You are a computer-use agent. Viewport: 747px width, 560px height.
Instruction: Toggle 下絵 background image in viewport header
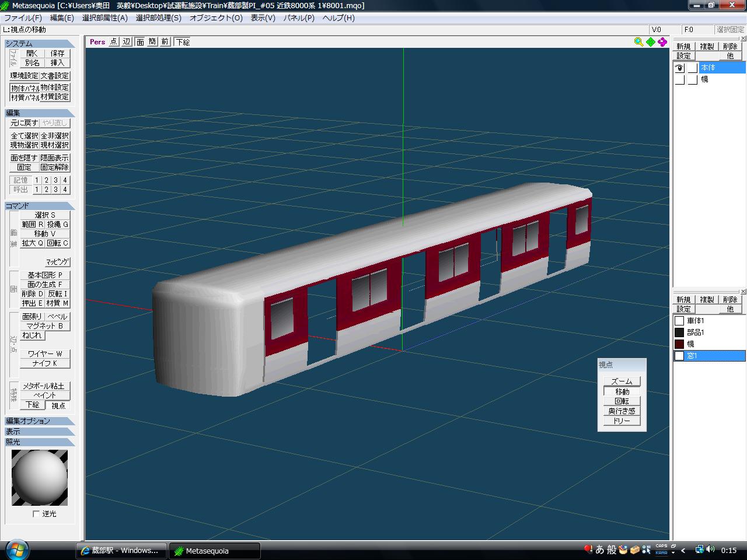coord(183,42)
